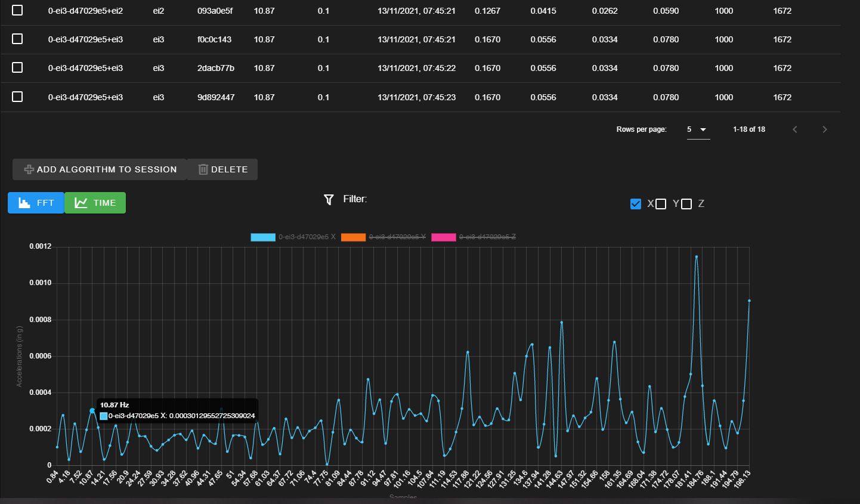Click the 1-18 of 18 pagination text
860x504 pixels.
coord(749,129)
